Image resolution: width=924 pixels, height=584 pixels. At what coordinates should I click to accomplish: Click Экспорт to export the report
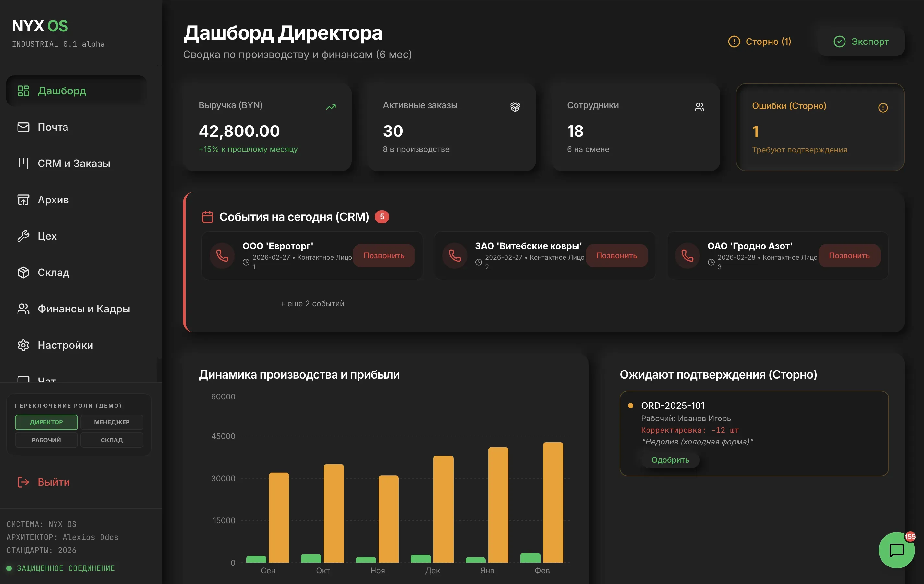861,42
